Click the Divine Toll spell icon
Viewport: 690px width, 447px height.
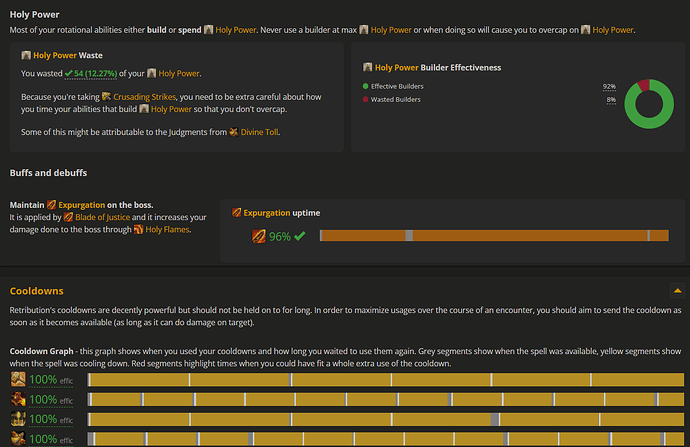(233, 132)
